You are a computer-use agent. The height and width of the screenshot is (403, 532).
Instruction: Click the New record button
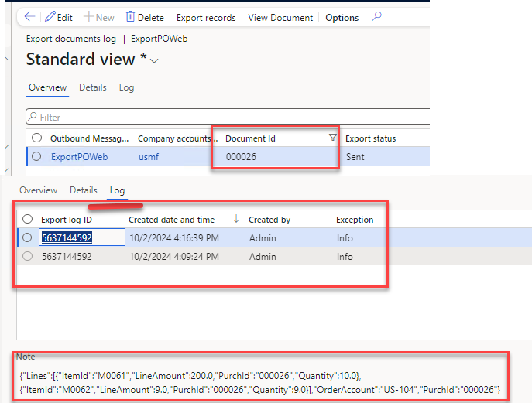pyautogui.click(x=98, y=17)
